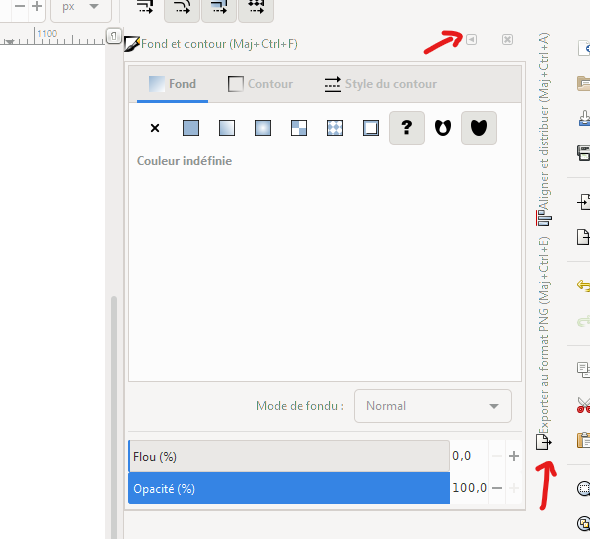The height and width of the screenshot is (539, 590).
Task: Choose radial gradient fill
Action: (263, 128)
